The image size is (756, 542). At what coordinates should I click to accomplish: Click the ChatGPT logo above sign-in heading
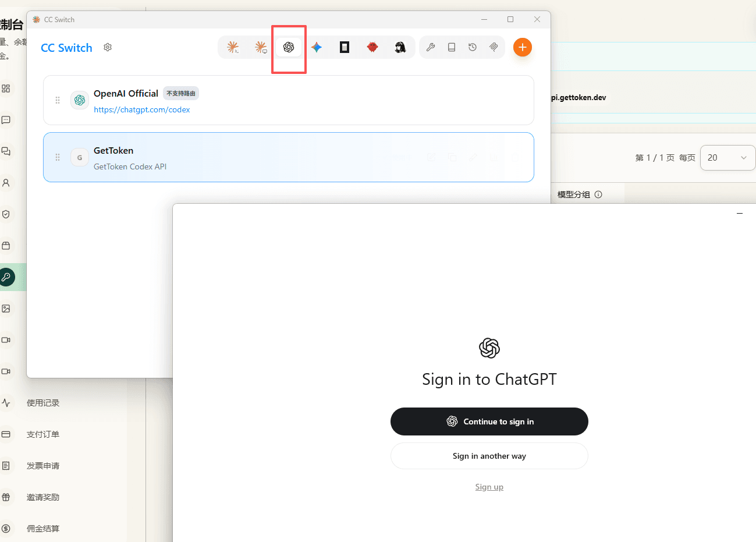(489, 348)
